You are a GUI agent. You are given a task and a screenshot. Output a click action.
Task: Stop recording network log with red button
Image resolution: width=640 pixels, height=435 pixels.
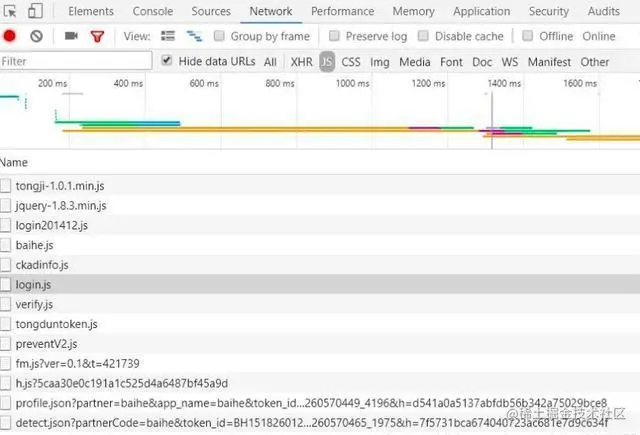[x=9, y=36]
